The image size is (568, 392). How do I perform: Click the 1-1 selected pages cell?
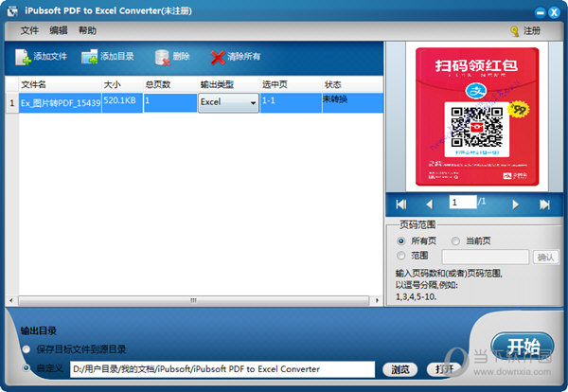292,103
